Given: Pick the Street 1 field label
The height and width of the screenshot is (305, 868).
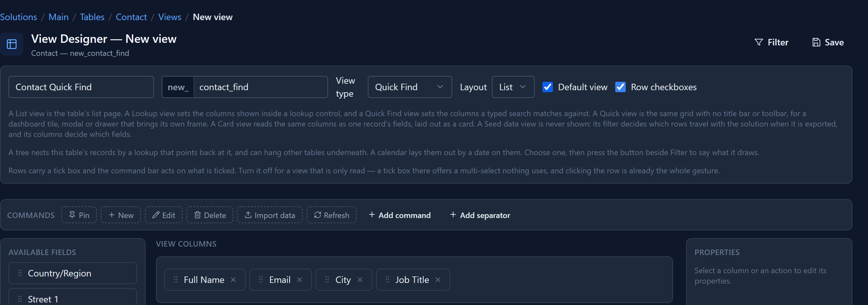Looking at the screenshot, I should coord(43,299).
